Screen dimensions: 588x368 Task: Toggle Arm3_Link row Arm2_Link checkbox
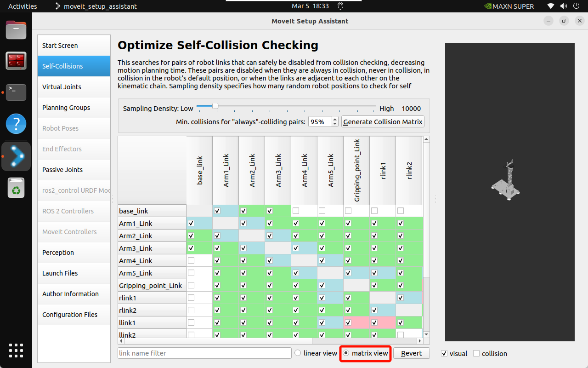[243, 248]
